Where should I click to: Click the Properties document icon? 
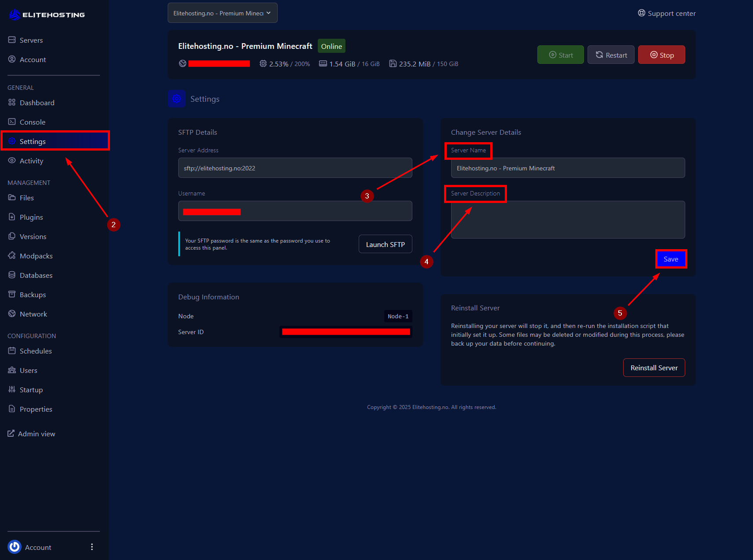click(x=12, y=409)
